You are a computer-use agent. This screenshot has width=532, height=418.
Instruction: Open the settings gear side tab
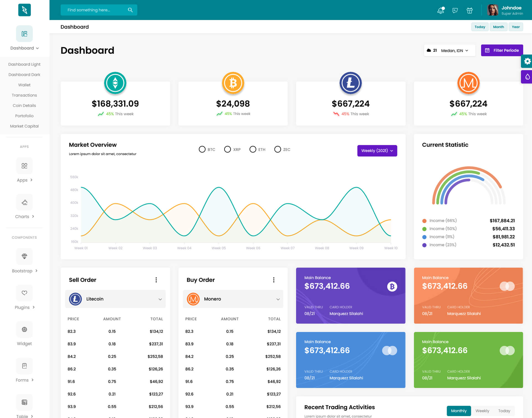(x=527, y=61)
